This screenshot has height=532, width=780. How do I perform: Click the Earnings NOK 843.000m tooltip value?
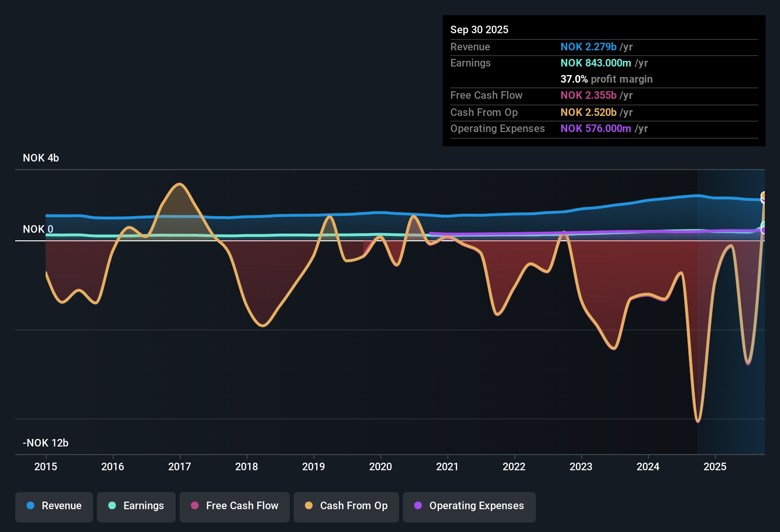(596, 63)
